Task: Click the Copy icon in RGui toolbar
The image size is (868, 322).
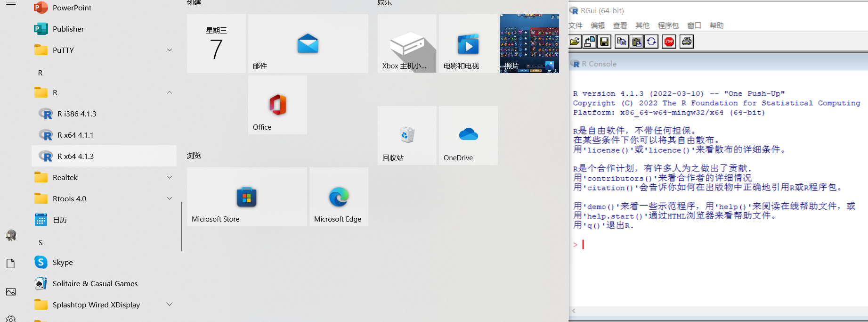Action: tap(622, 42)
